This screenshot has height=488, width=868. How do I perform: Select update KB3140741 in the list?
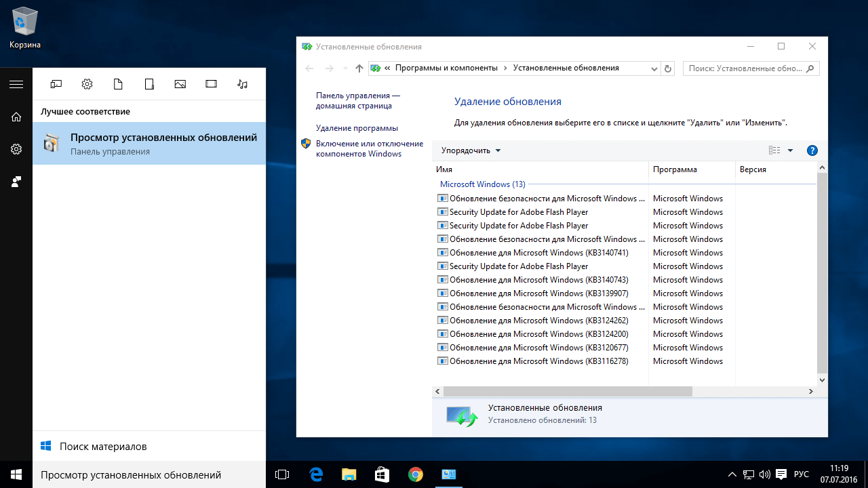[538, 253]
